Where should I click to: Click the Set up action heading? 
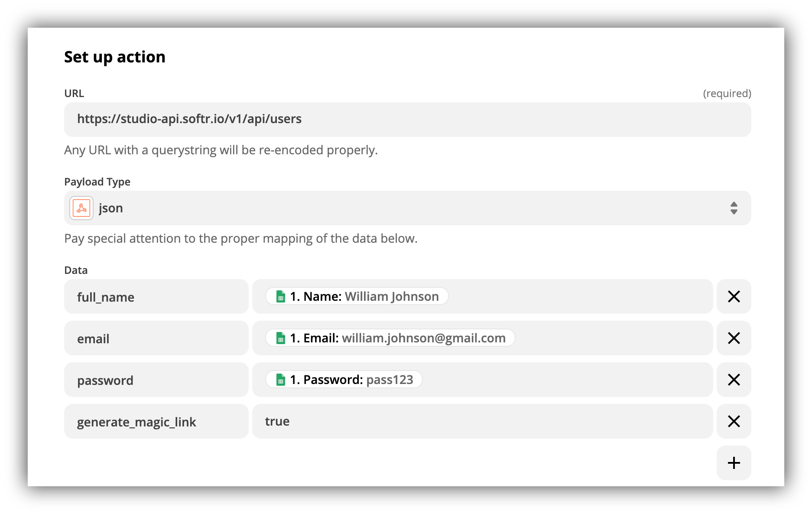[114, 56]
